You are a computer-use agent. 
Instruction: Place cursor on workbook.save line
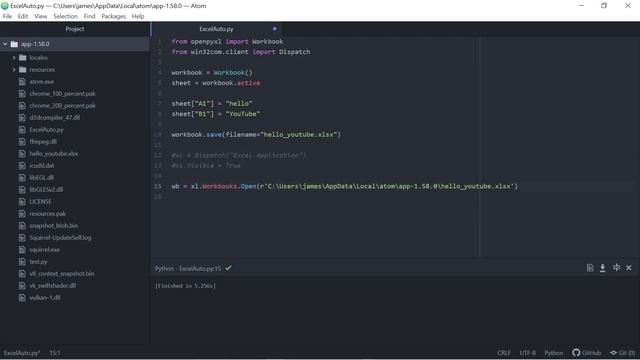click(x=256, y=135)
